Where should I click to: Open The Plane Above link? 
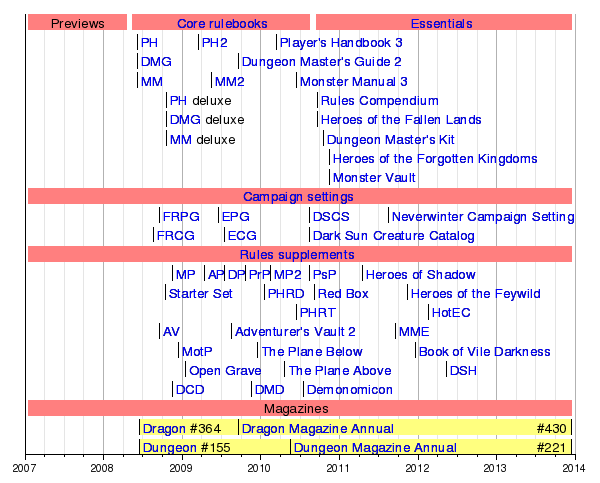click(340, 370)
